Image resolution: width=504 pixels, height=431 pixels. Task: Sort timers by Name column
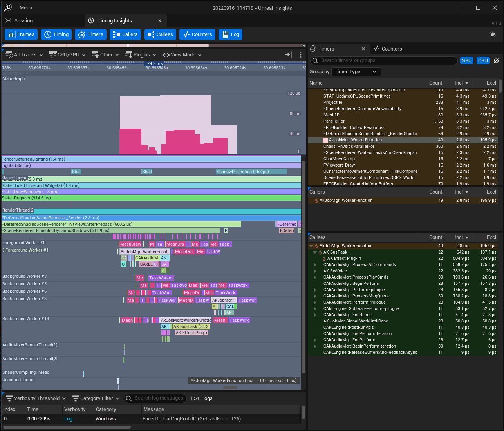[362, 83]
